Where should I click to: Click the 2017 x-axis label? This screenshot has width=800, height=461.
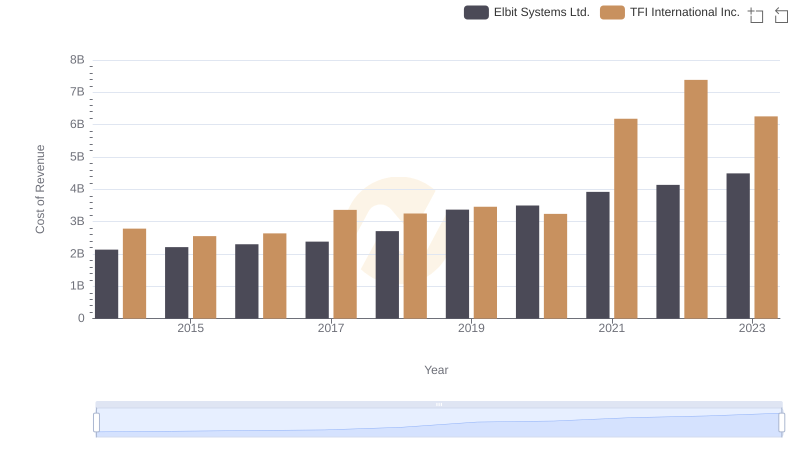coord(331,328)
